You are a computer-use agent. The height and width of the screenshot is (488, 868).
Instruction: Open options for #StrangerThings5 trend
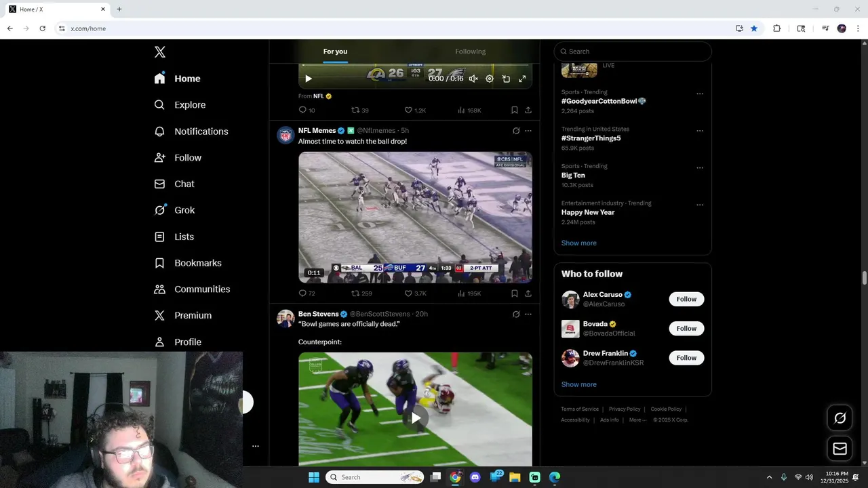(x=700, y=131)
